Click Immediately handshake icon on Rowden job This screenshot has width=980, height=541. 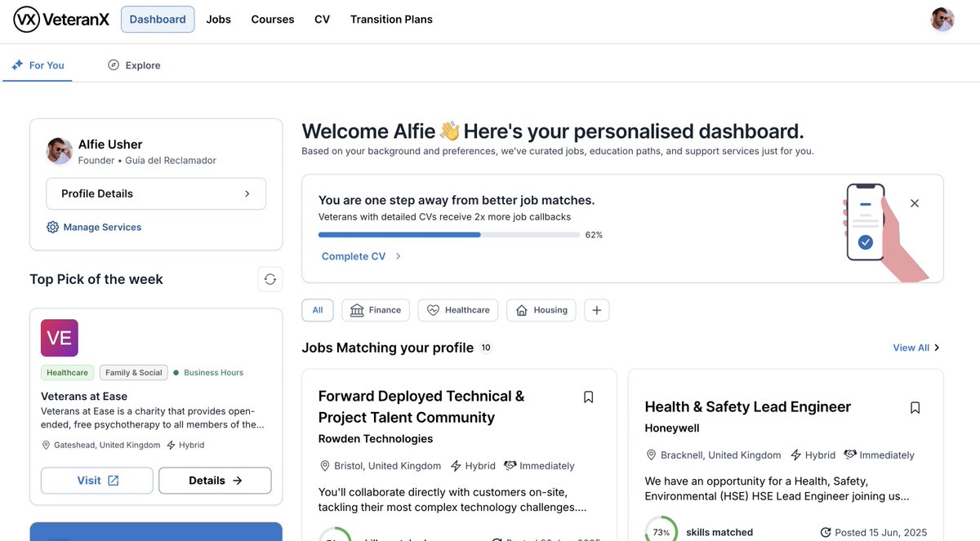point(510,466)
